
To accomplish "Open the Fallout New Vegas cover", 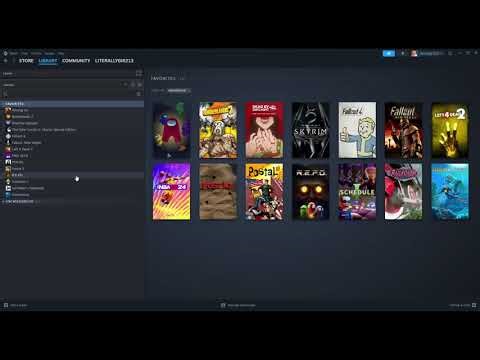I will point(404,130).
